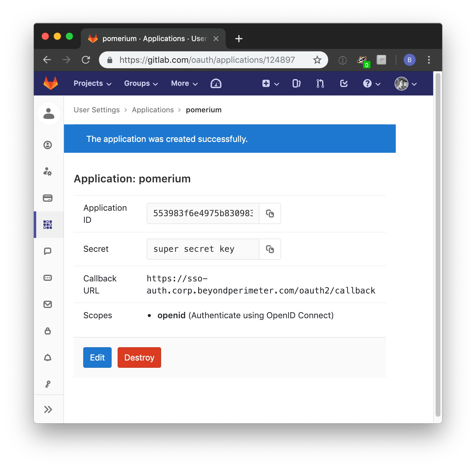This screenshot has width=476, height=468.
Task: Open the merge requests icon
Action: [x=320, y=84]
